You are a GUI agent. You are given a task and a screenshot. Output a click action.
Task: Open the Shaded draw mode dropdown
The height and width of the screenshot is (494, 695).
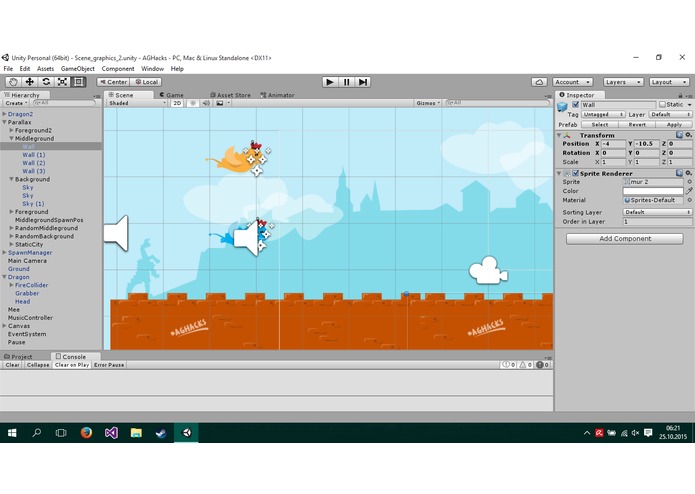137,103
